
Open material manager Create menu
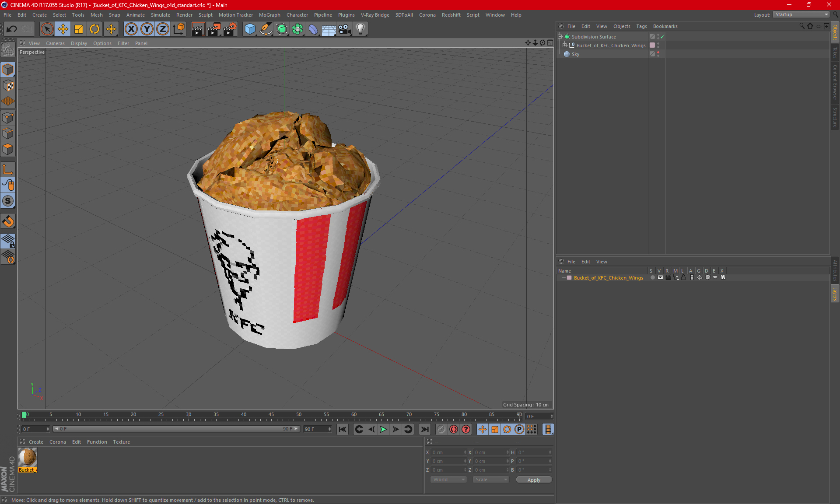(x=36, y=442)
